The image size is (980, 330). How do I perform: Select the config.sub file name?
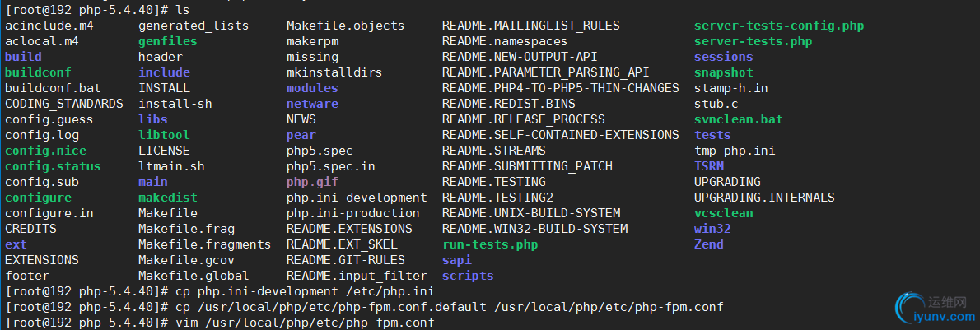[x=42, y=182]
